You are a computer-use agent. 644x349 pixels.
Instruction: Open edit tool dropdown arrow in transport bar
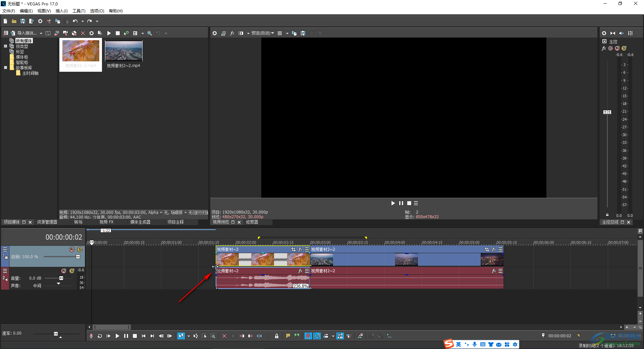coord(189,336)
